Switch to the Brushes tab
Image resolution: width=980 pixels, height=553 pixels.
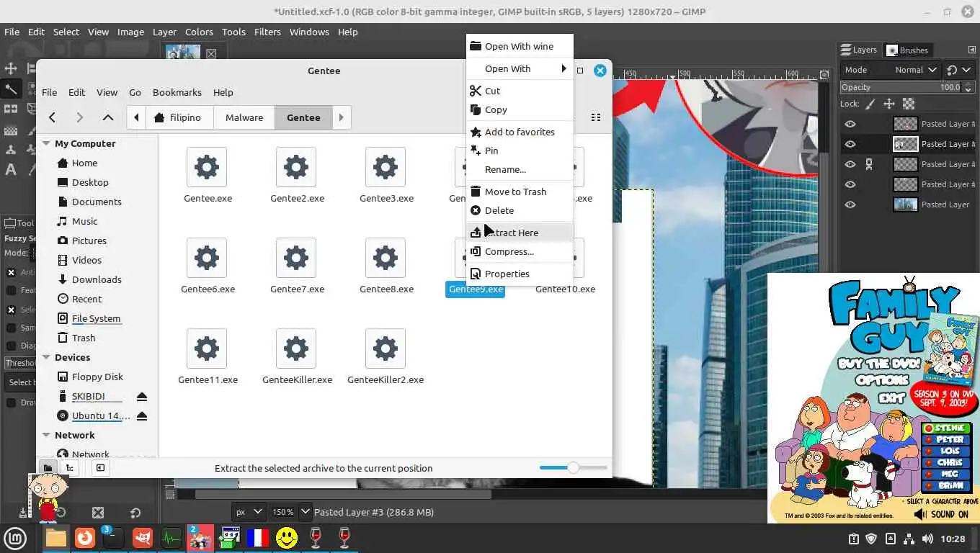(x=908, y=50)
